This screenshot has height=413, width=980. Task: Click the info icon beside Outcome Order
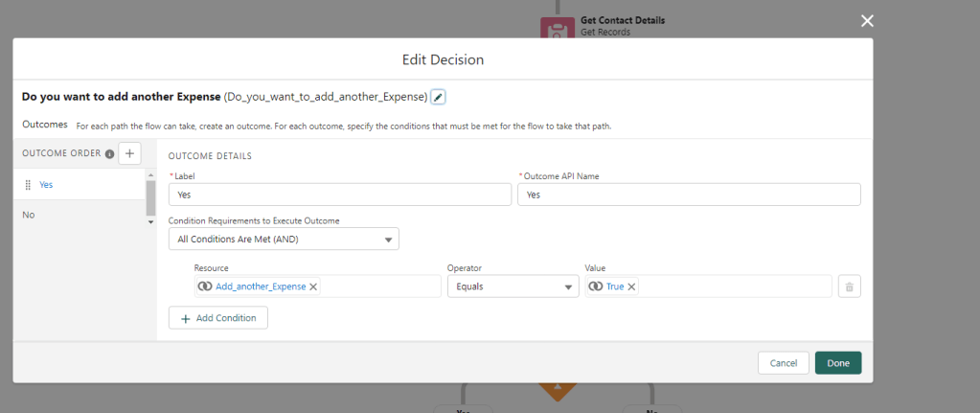click(x=110, y=154)
